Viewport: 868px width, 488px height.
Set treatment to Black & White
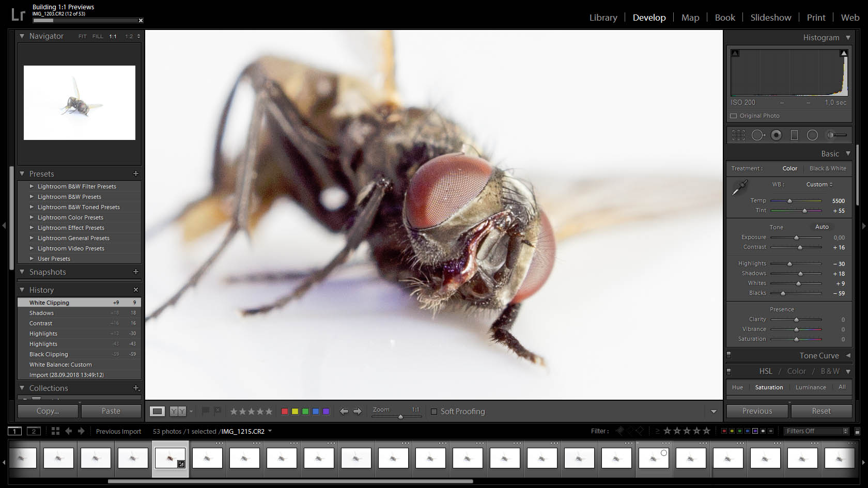click(828, 168)
